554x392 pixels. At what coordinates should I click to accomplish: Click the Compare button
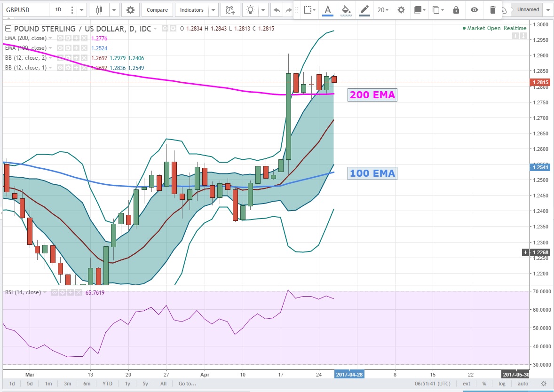[157, 10]
